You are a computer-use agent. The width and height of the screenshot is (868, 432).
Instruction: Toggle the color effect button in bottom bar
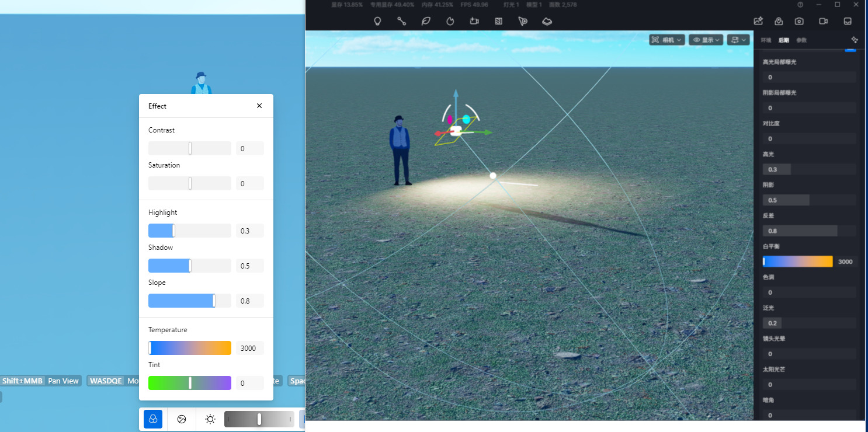tap(153, 419)
